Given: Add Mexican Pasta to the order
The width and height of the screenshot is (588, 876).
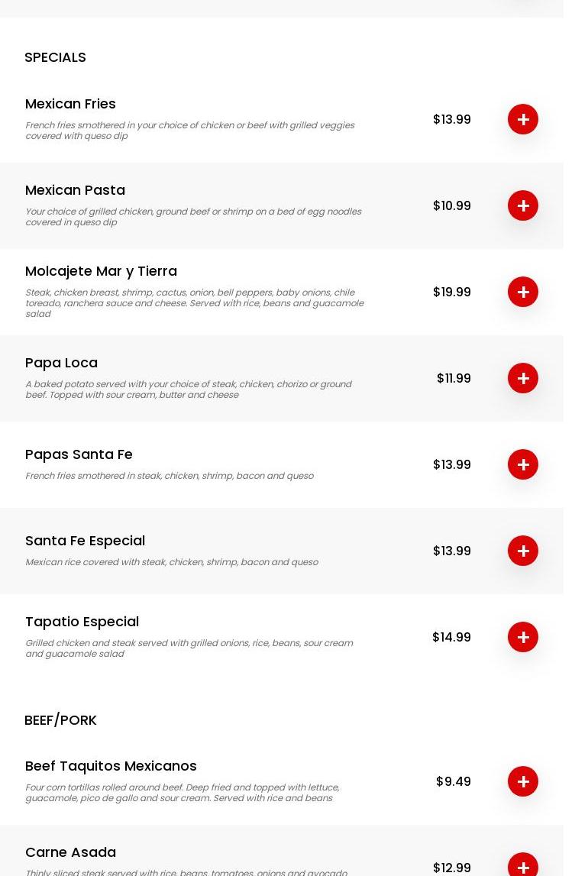Looking at the screenshot, I should 523,205.
